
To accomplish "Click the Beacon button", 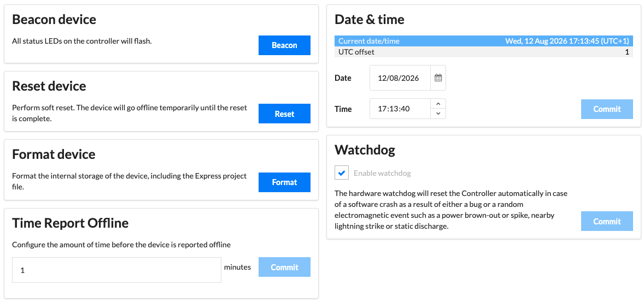I will pos(284,45).
